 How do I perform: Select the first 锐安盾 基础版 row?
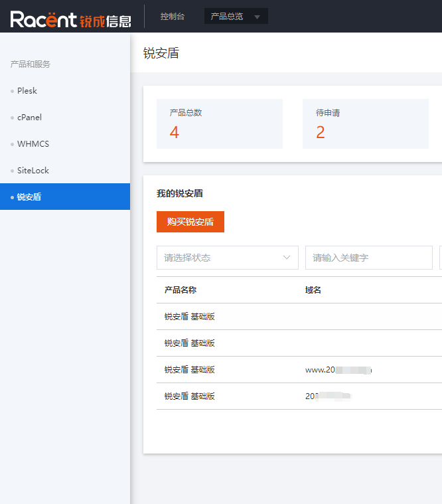coord(299,317)
